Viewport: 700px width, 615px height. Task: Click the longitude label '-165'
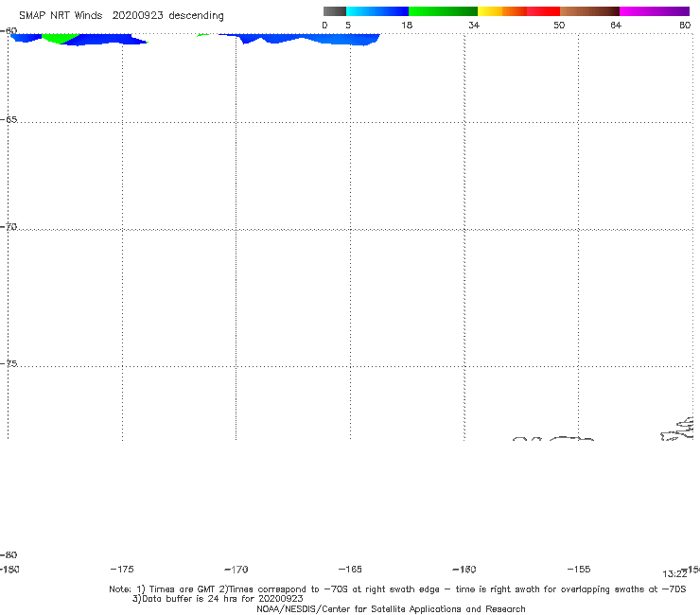350,570
